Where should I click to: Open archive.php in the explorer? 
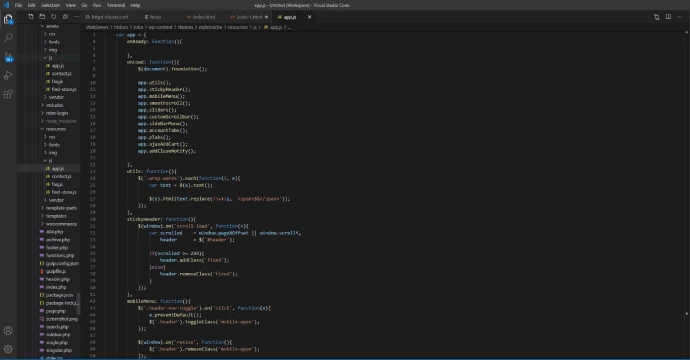pyautogui.click(x=58, y=240)
